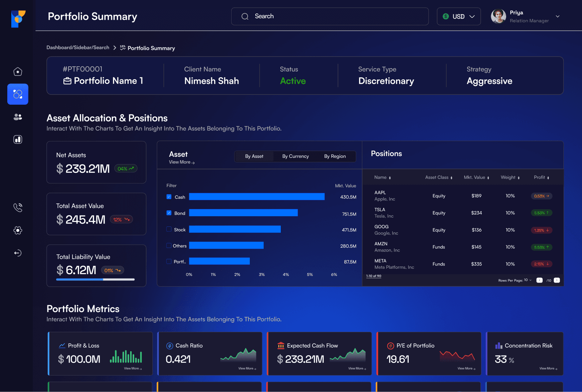Check the Stock filter checkbox
The width and height of the screenshot is (582, 392).
169,229
